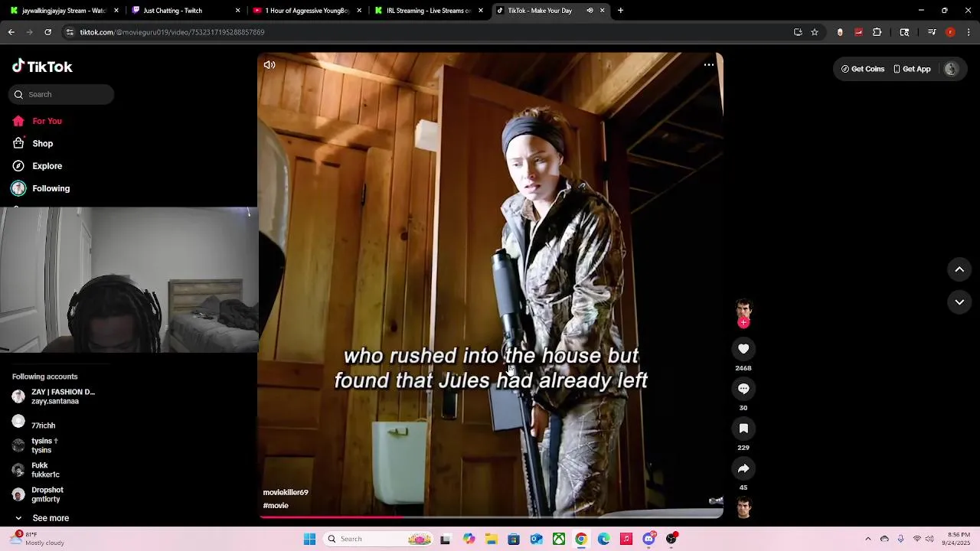Open the Xbox app from the taskbar
980x551 pixels.
(x=559, y=539)
